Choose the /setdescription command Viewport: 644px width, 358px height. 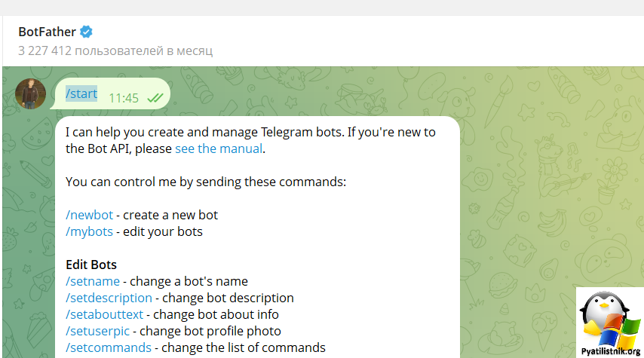coord(109,298)
